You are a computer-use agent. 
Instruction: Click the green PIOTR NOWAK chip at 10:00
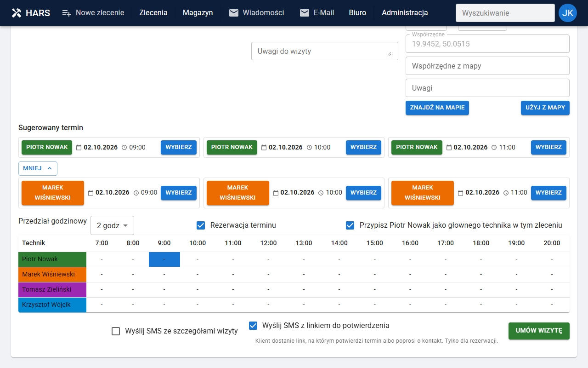point(232,147)
